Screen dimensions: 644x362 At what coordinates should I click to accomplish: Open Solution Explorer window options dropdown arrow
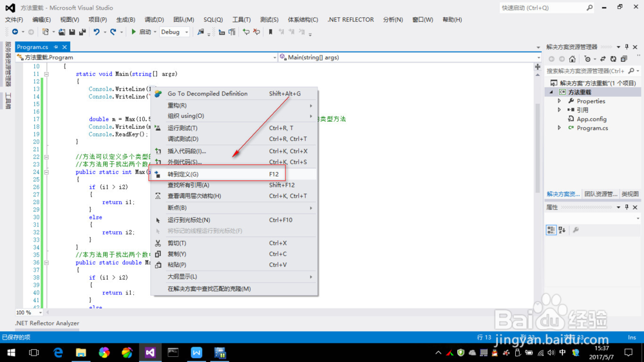point(618,47)
